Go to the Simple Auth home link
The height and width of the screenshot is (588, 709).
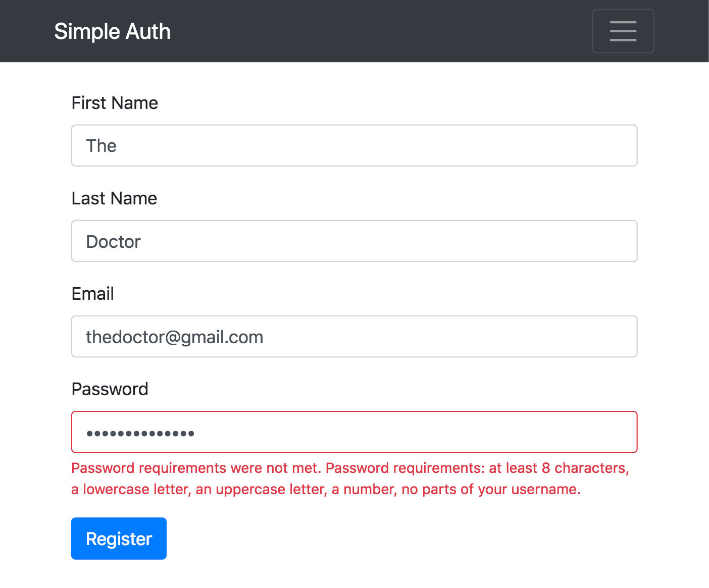coord(112,31)
